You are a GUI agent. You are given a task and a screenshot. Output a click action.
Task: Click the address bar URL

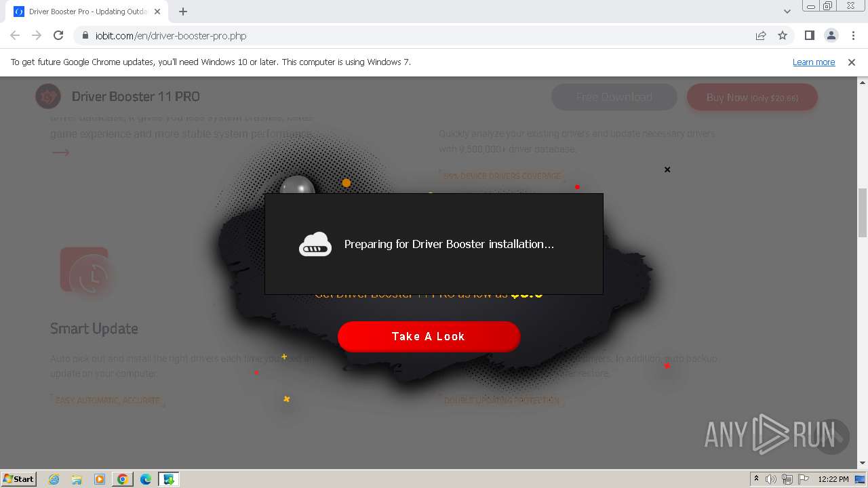[171, 36]
